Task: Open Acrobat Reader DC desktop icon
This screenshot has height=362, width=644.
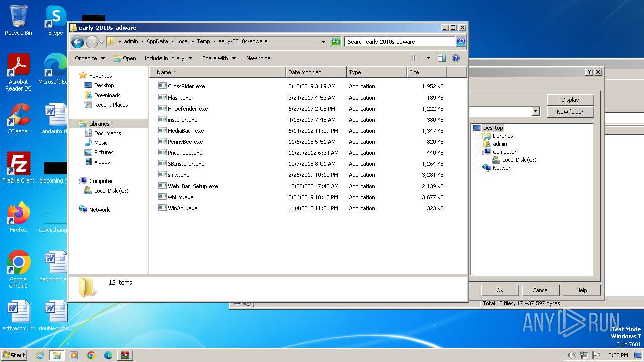Action: 18,72
